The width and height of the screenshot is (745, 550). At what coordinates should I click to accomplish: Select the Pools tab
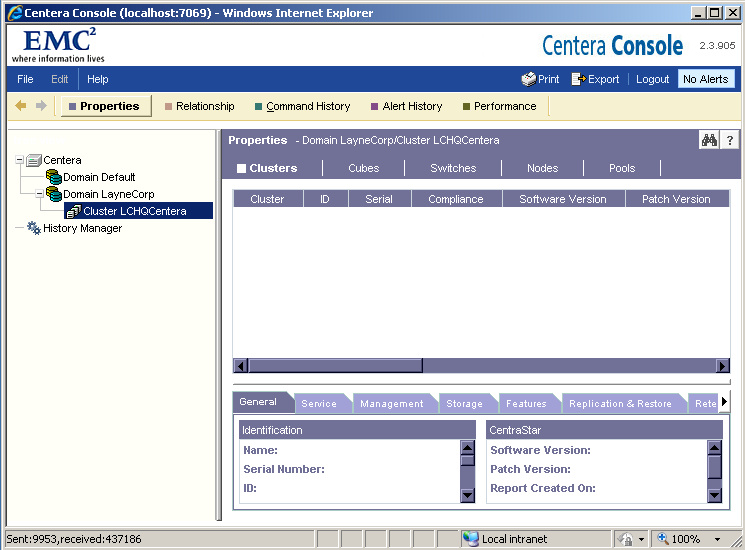pyautogui.click(x=621, y=168)
